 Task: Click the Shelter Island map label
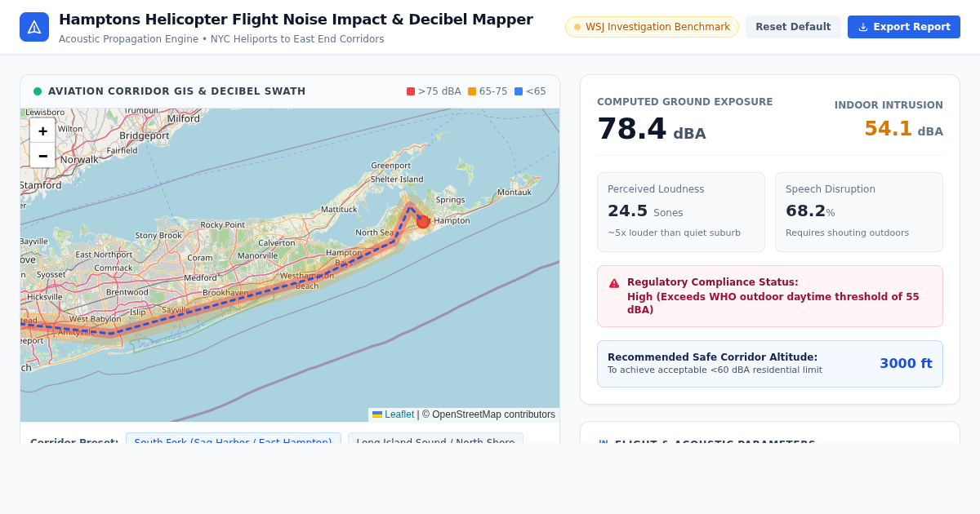(397, 179)
